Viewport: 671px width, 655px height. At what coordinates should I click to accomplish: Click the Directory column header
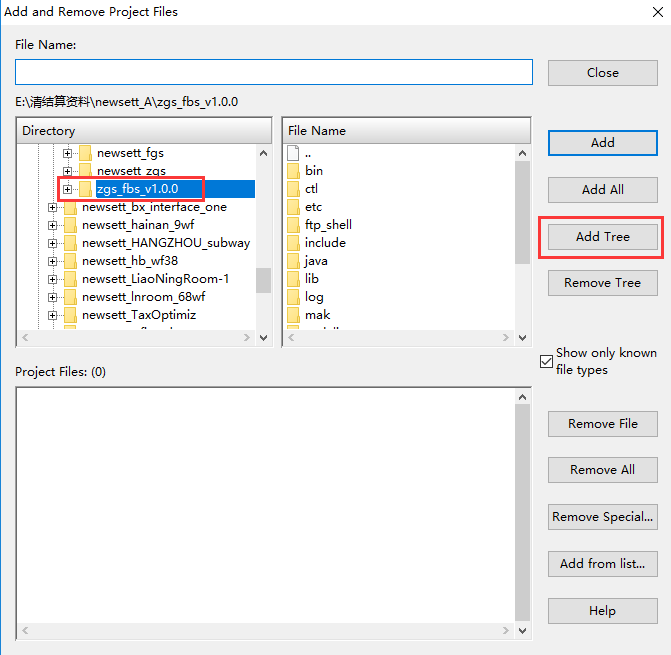pos(144,131)
